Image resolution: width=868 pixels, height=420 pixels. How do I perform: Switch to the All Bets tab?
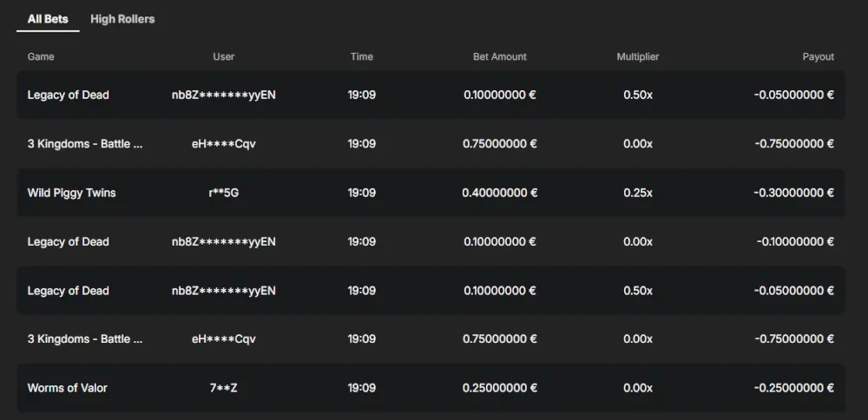48,19
